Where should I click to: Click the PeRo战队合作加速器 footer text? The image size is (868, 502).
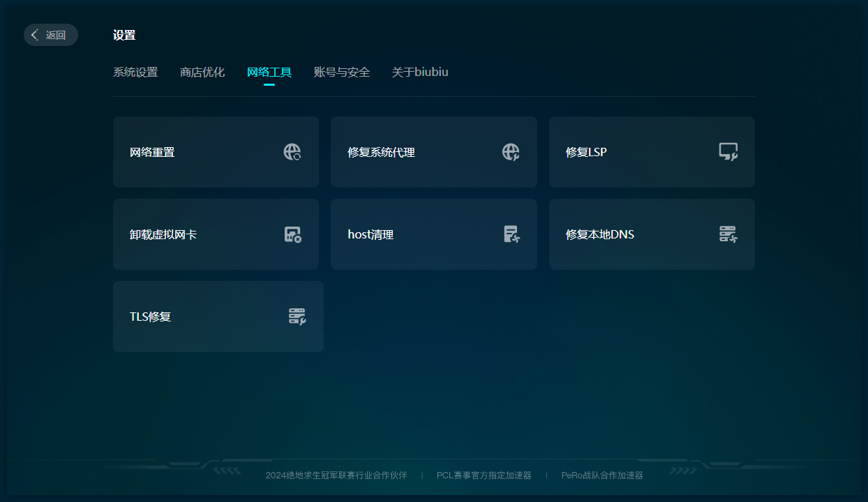602,476
